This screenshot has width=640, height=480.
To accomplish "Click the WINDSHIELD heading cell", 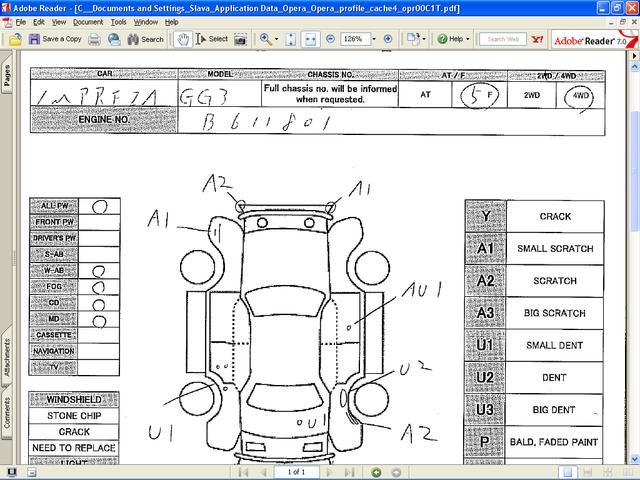I will click(74, 399).
